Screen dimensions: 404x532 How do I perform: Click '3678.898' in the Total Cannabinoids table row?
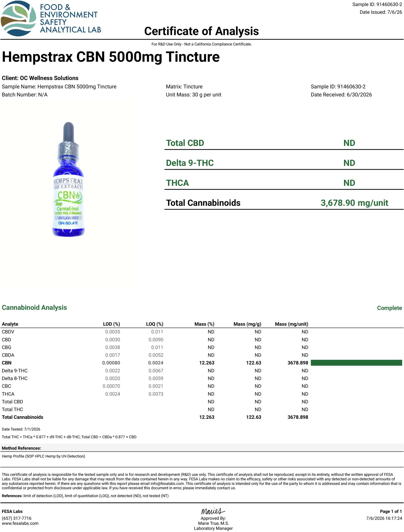coord(298,417)
